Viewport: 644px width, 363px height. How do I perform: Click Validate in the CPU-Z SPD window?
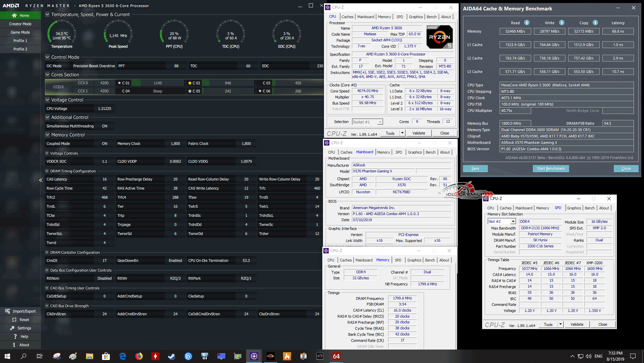click(x=577, y=324)
